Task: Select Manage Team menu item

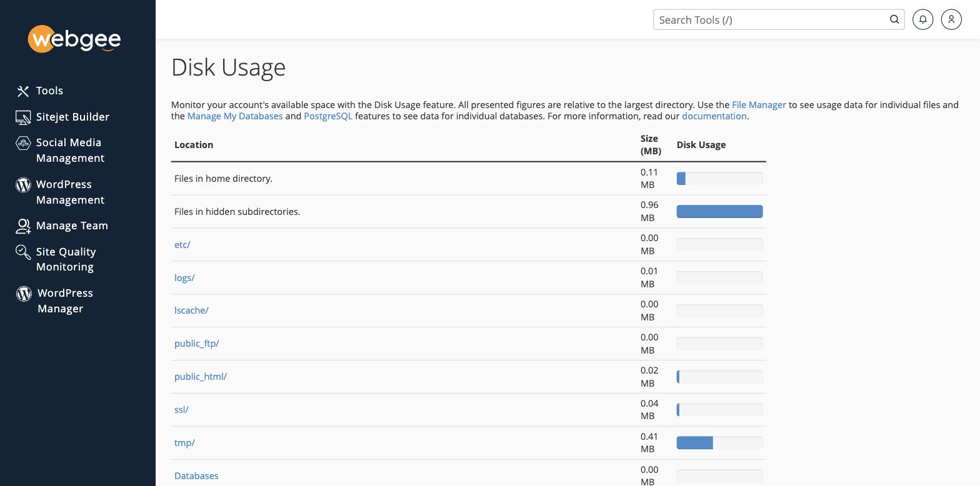Action: click(x=72, y=226)
